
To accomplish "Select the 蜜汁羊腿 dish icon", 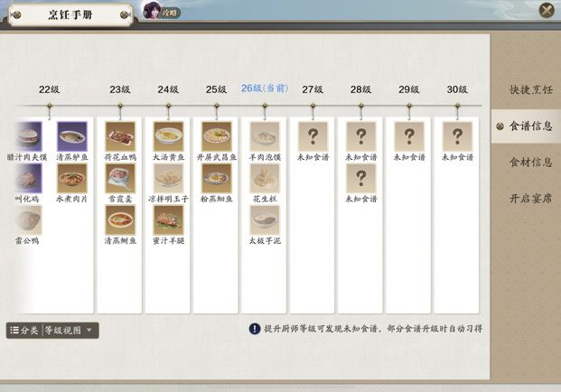I will [169, 220].
